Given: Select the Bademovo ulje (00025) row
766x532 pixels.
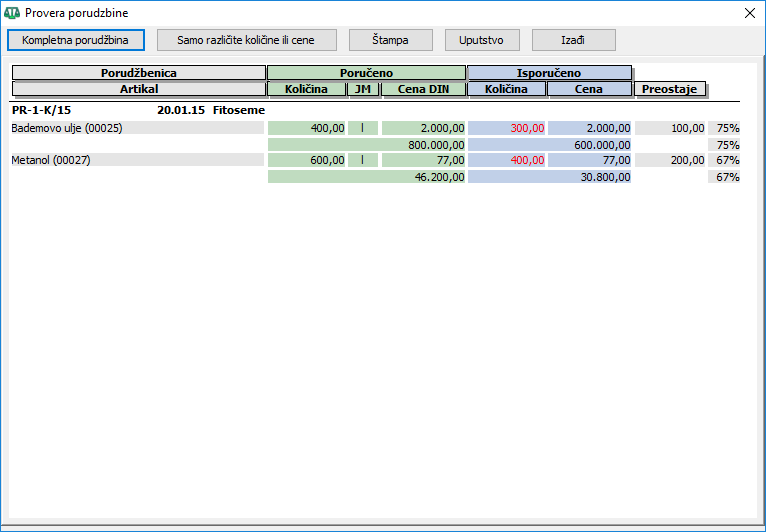Looking at the screenshot, I should (137, 128).
